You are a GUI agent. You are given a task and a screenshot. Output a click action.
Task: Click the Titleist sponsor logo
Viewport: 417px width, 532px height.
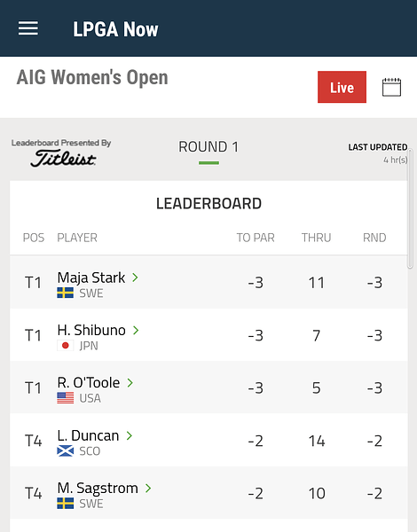pyautogui.click(x=63, y=158)
